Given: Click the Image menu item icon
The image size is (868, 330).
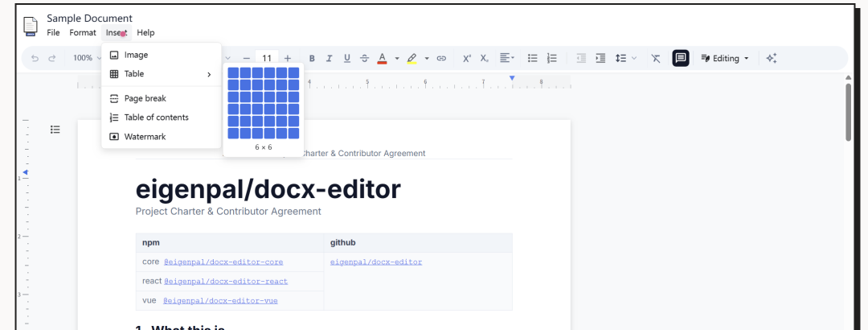Looking at the screenshot, I should (114, 55).
